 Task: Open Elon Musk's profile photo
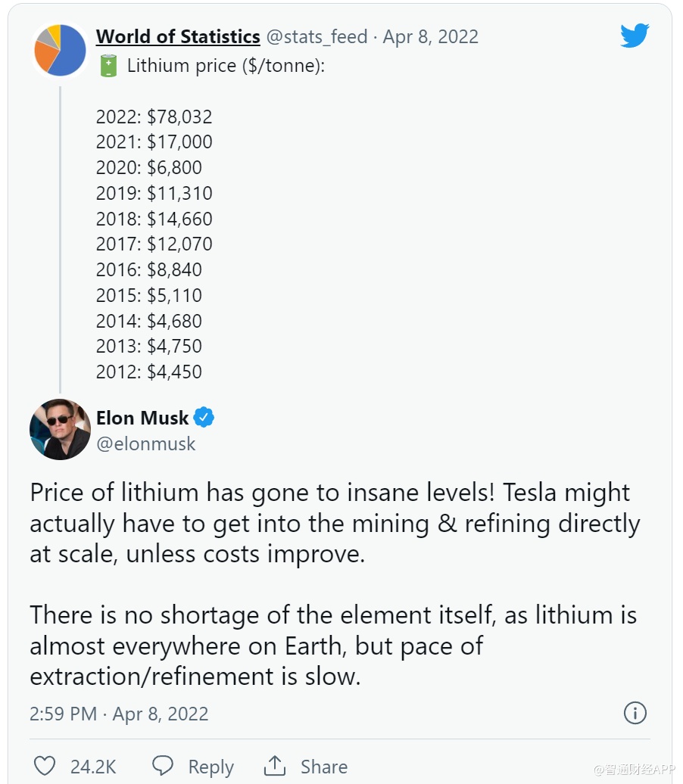click(61, 429)
